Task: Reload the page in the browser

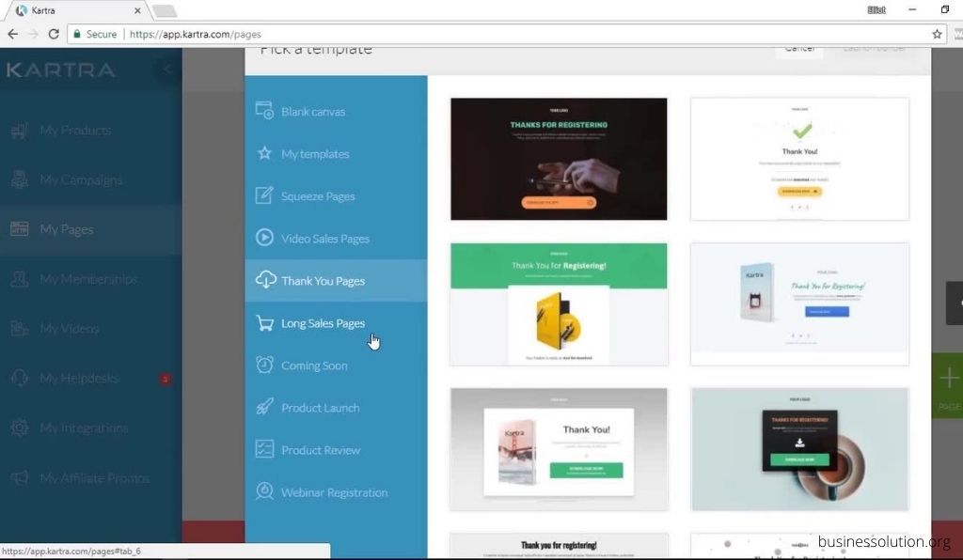Action: point(54,35)
